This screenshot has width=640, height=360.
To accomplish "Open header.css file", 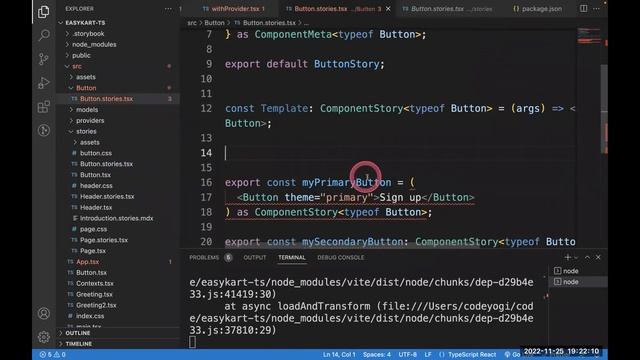I will click(x=118, y=185).
